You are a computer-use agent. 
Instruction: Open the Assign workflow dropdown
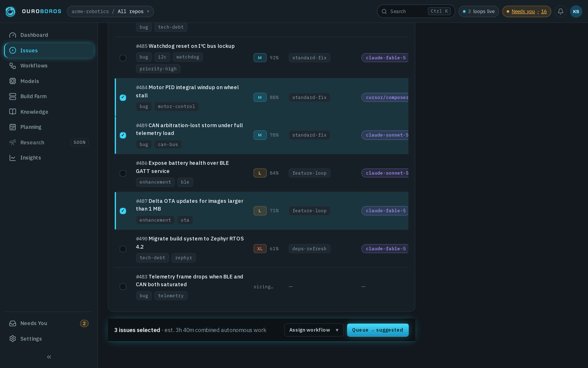(x=314, y=330)
